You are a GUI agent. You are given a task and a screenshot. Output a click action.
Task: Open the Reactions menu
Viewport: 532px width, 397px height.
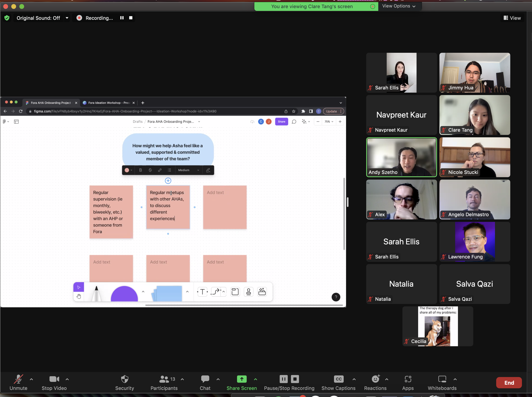coord(375,379)
